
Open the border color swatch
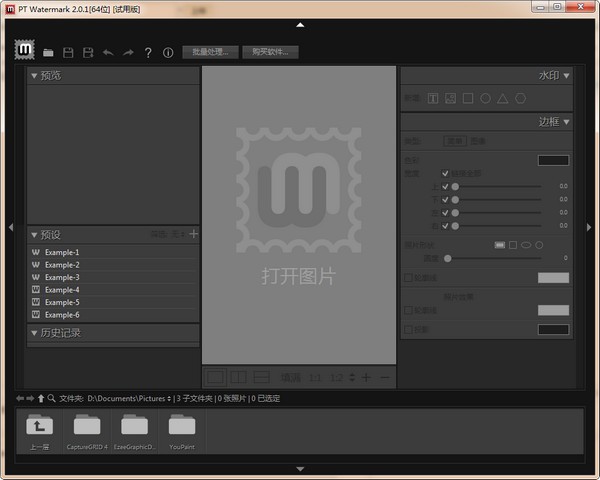553,160
